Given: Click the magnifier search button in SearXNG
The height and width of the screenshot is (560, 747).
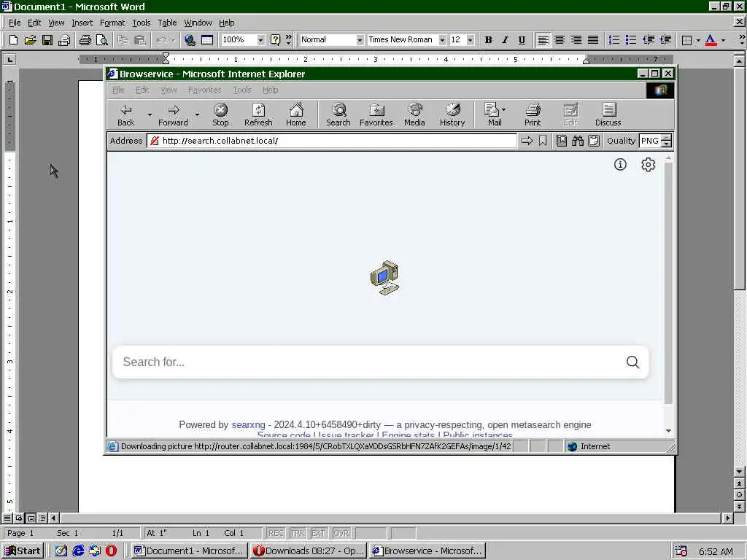Looking at the screenshot, I should (x=632, y=362).
